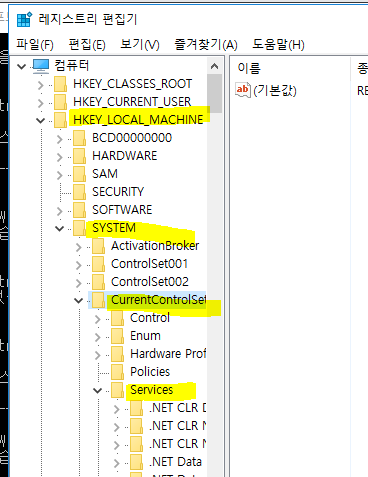
Task: Click the Services folder icon
Action: tap(118, 390)
